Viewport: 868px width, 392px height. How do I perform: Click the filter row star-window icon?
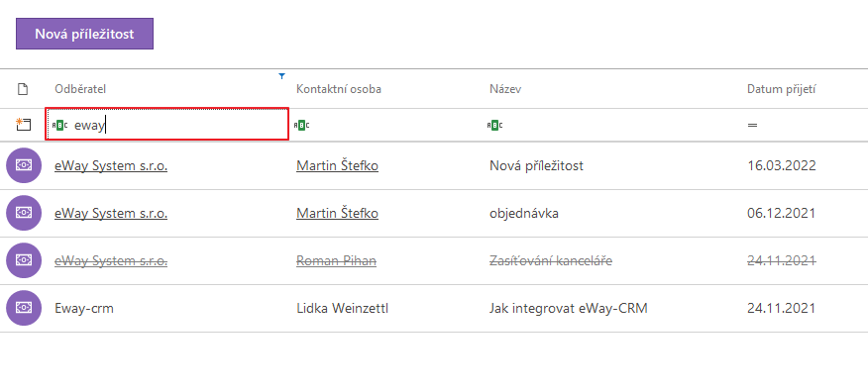22,125
